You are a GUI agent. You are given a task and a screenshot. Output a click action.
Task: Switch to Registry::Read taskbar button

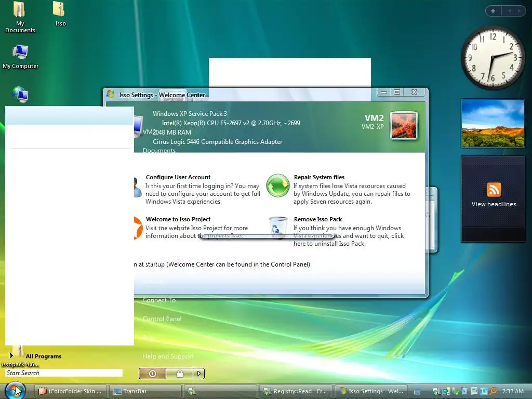click(296, 391)
